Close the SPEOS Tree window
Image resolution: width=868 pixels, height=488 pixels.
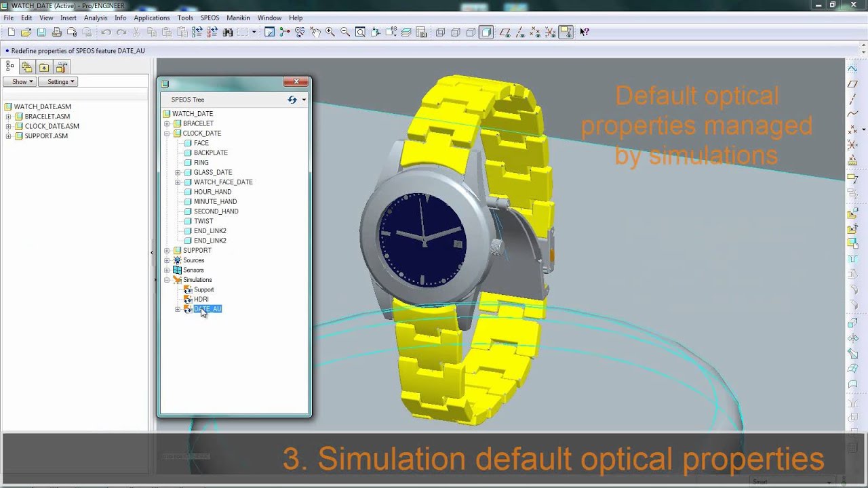click(296, 82)
